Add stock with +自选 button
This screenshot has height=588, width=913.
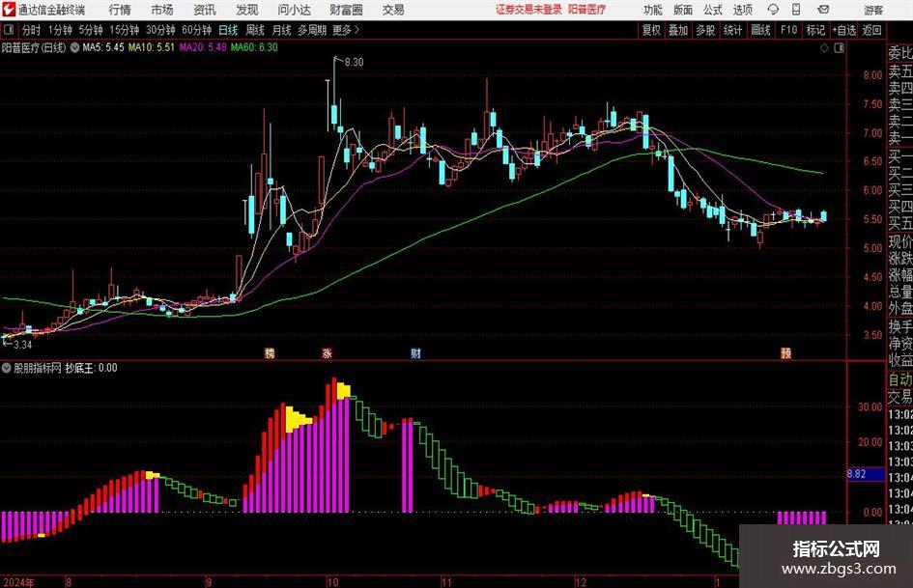click(x=843, y=30)
